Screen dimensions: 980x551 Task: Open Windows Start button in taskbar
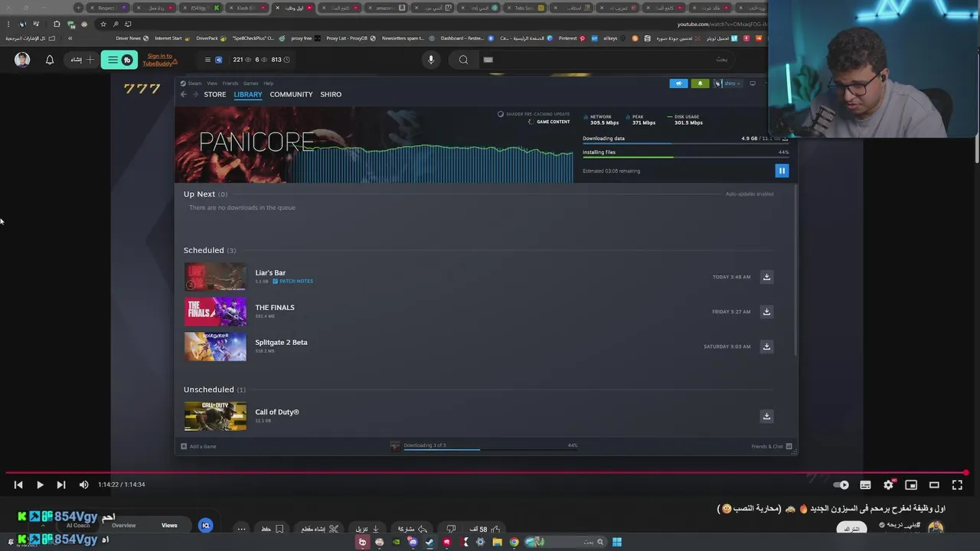click(617, 542)
